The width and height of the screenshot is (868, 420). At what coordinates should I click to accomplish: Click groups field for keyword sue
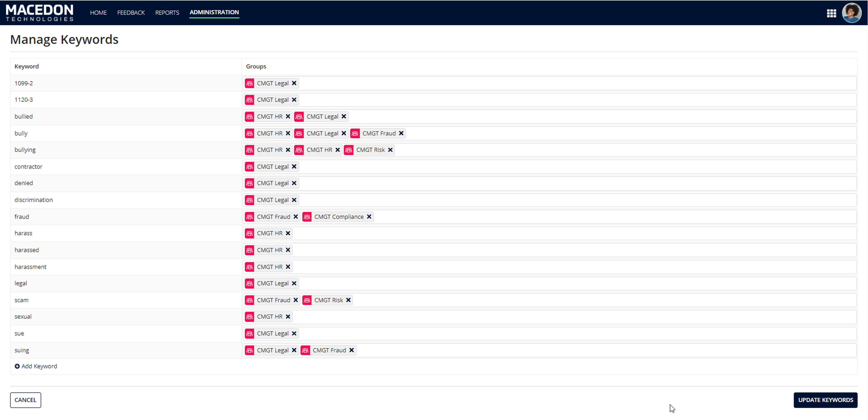point(550,333)
